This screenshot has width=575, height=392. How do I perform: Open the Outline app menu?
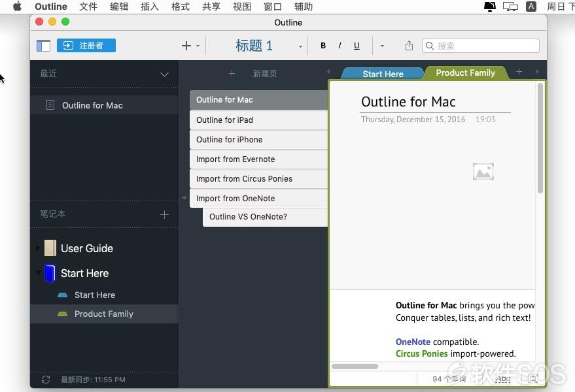click(x=51, y=7)
